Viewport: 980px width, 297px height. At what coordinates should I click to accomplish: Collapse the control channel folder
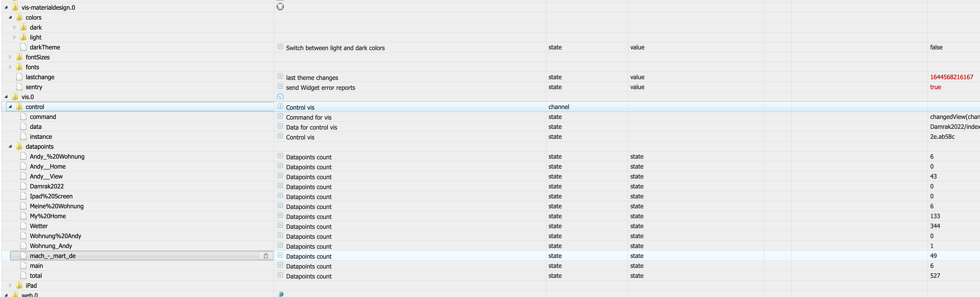[x=10, y=106]
